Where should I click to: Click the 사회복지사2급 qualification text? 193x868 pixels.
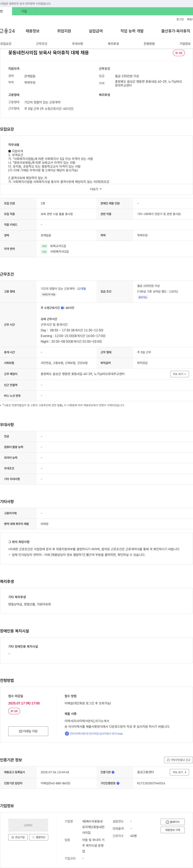(59, 252)
